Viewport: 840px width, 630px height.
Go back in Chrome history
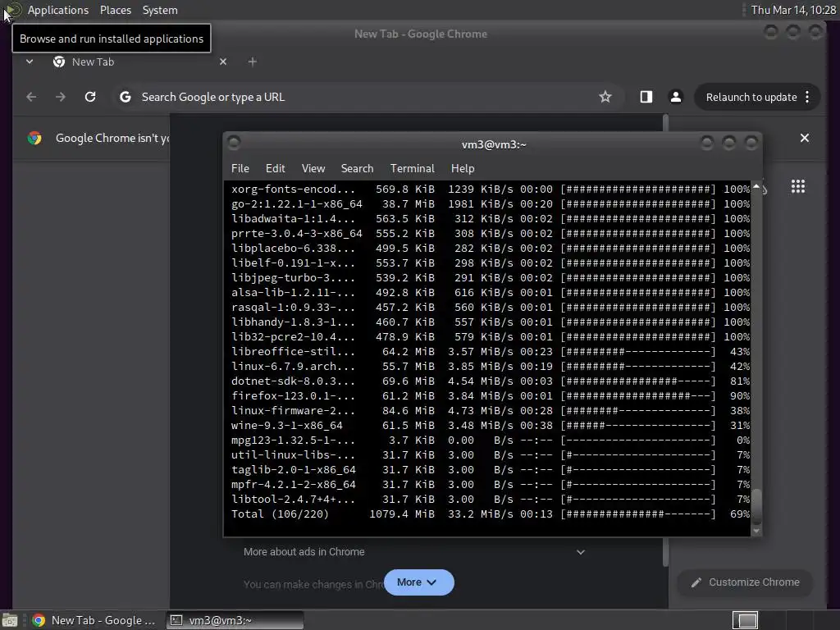click(32, 97)
